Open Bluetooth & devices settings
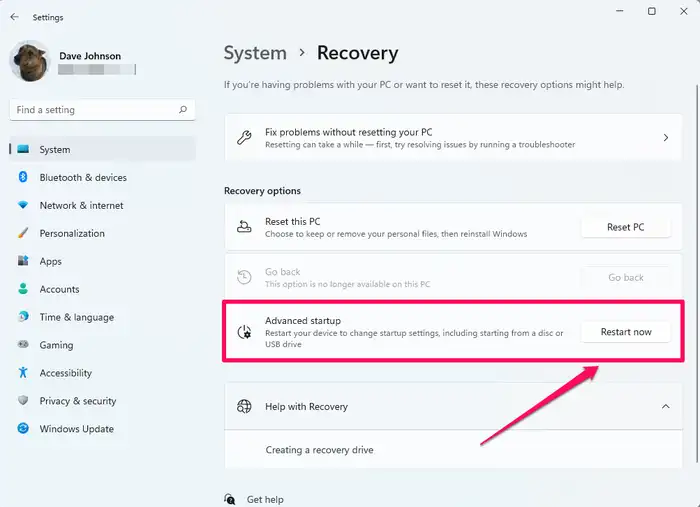This screenshot has width=700, height=507. click(x=82, y=178)
